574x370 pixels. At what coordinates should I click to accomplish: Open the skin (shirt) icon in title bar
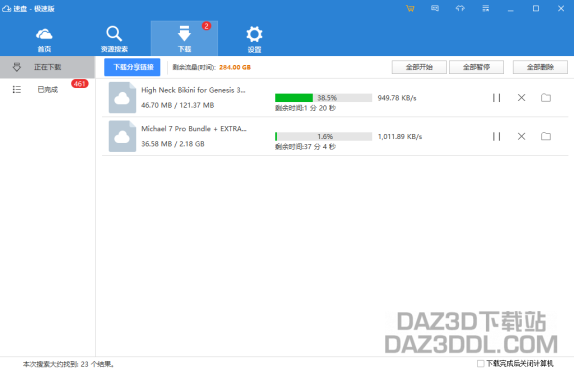coord(460,8)
